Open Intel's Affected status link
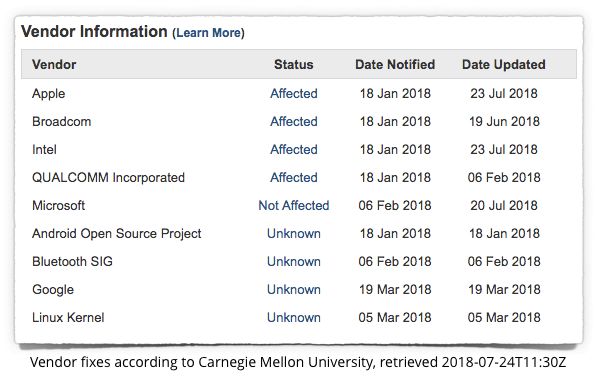597x375 pixels. coord(294,150)
